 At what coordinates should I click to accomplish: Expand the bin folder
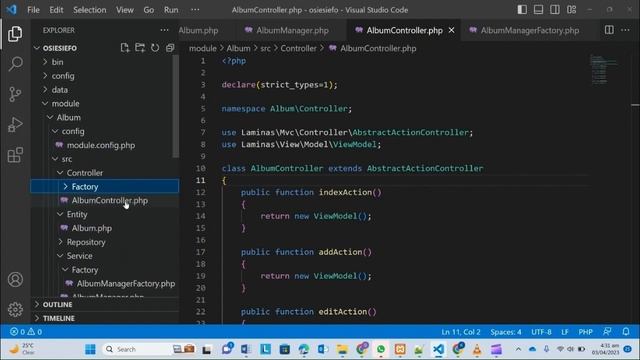point(57,62)
